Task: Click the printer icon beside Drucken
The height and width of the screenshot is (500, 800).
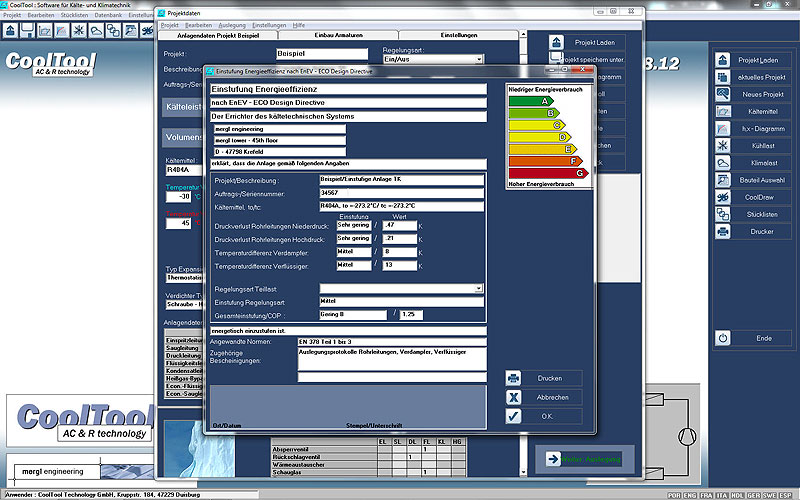Action: [x=513, y=378]
